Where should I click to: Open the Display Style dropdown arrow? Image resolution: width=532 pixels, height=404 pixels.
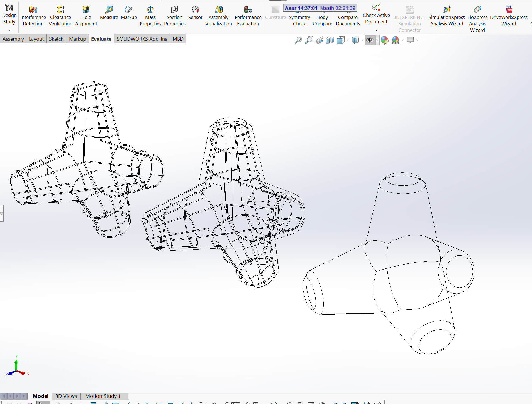pyautogui.click(x=362, y=40)
